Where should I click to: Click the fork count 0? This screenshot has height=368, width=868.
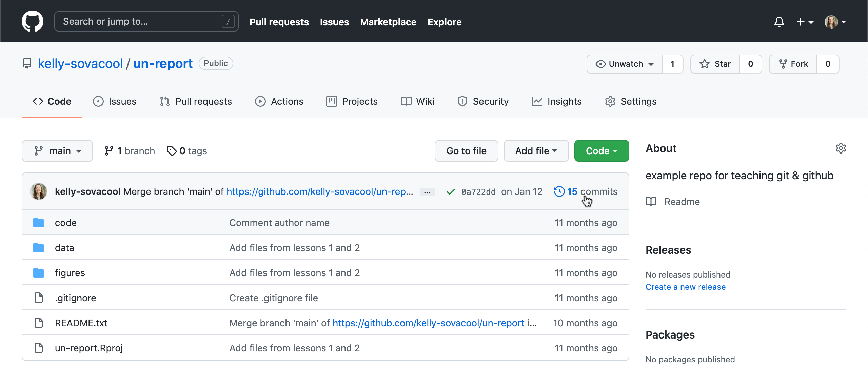[x=828, y=64]
